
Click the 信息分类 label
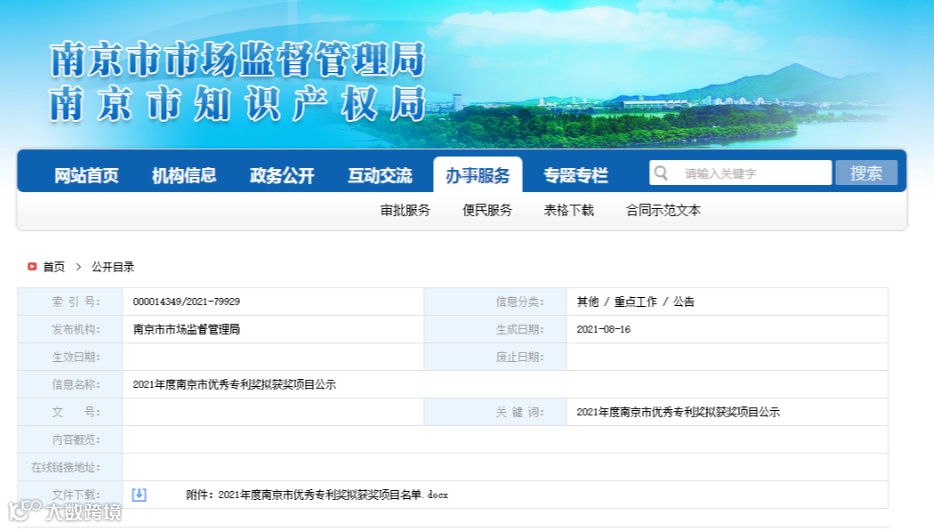click(x=520, y=301)
